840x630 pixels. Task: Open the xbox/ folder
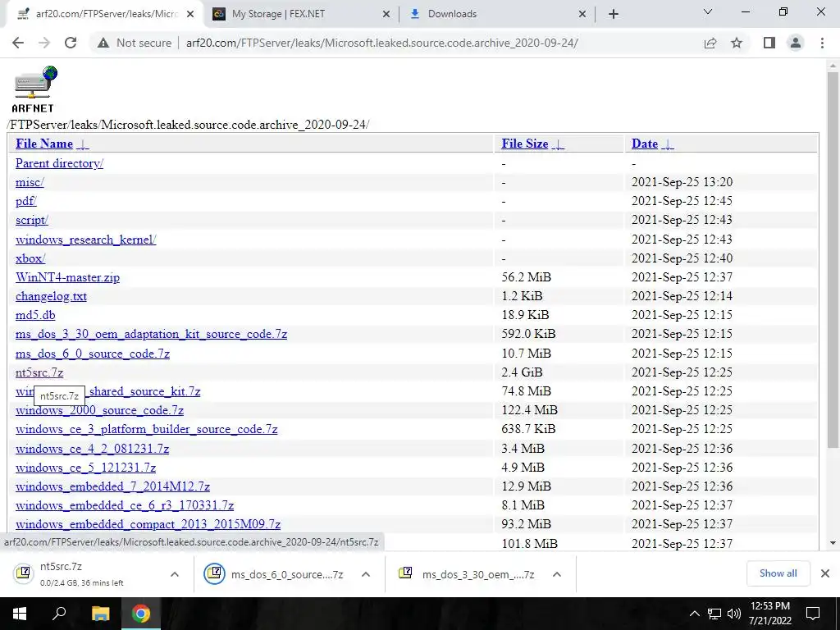click(x=30, y=258)
